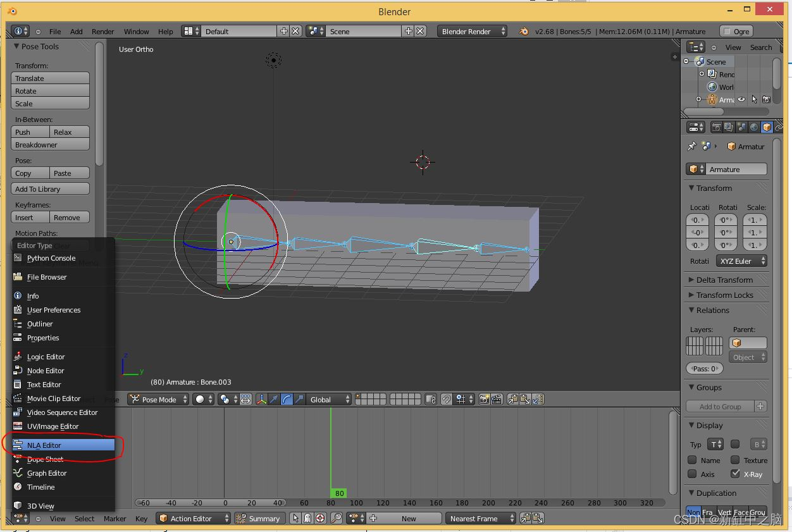Click the World globe icon in the outliner
Viewport: 792px width, 532px height.
point(712,87)
